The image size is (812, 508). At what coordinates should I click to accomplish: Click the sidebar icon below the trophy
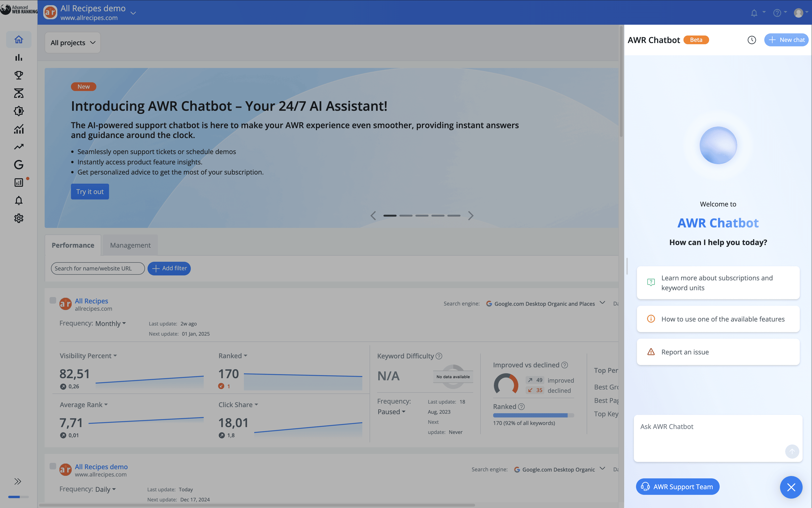click(x=19, y=93)
